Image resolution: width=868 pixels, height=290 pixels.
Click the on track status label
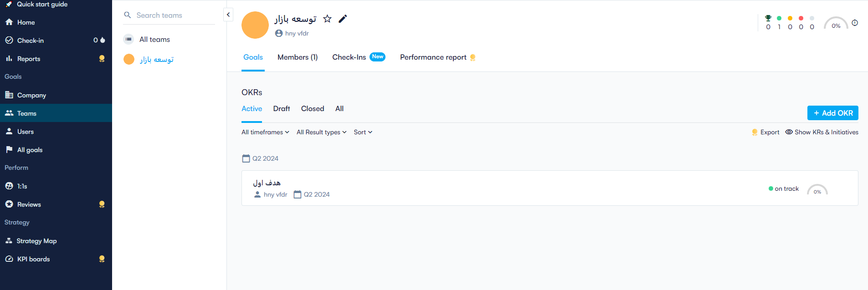[x=787, y=188]
